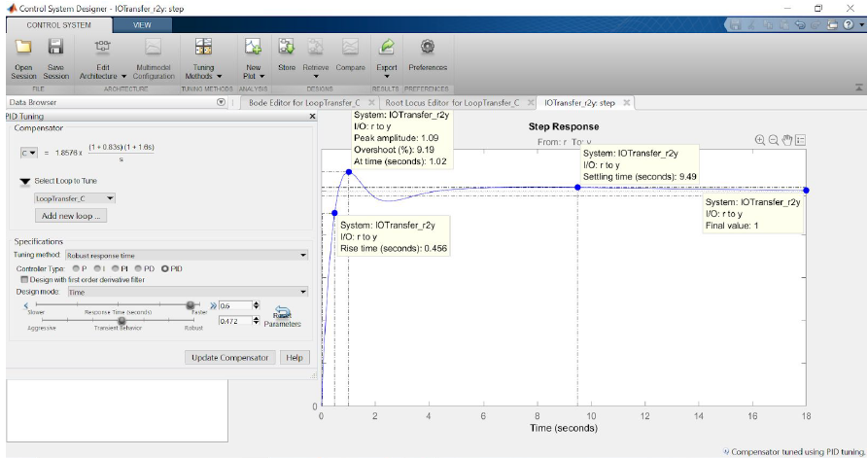Click the Update Compensator button

click(229, 357)
